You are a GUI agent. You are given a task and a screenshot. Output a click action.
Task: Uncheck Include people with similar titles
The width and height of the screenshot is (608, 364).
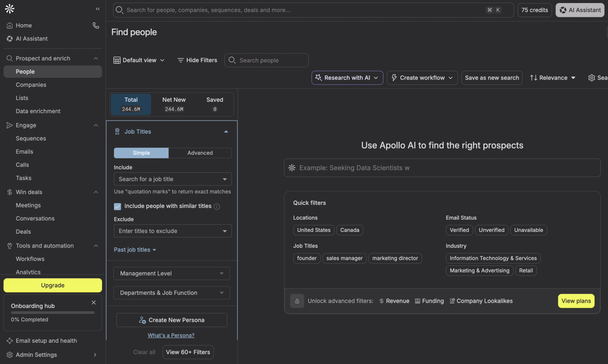pyautogui.click(x=117, y=206)
